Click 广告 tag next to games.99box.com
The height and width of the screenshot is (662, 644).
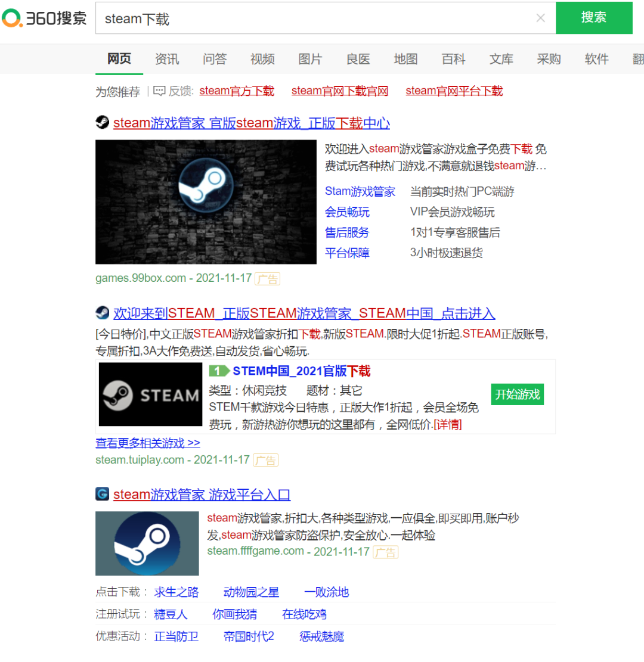coord(268,279)
